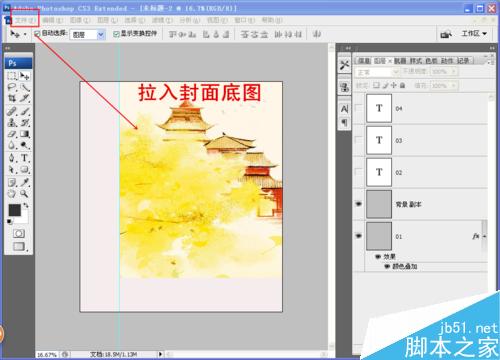Open the Paragraph panel icon in dock
Screen dimensions: 500x360
[345, 122]
